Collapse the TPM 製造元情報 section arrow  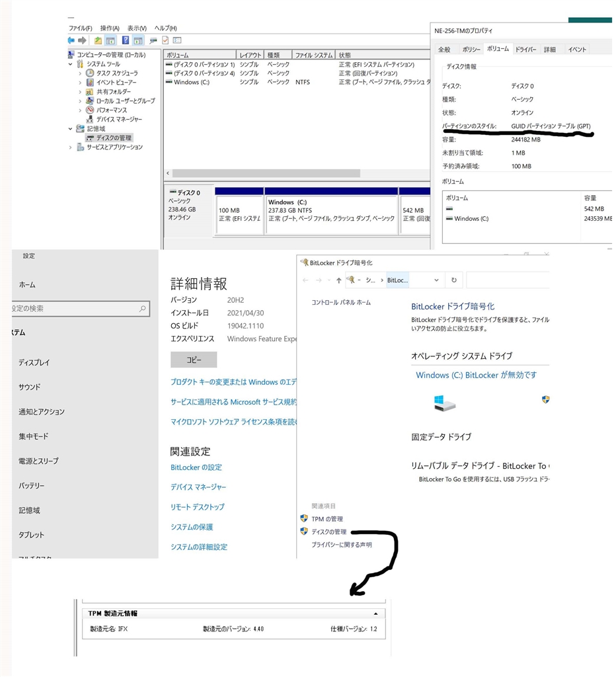click(x=375, y=614)
